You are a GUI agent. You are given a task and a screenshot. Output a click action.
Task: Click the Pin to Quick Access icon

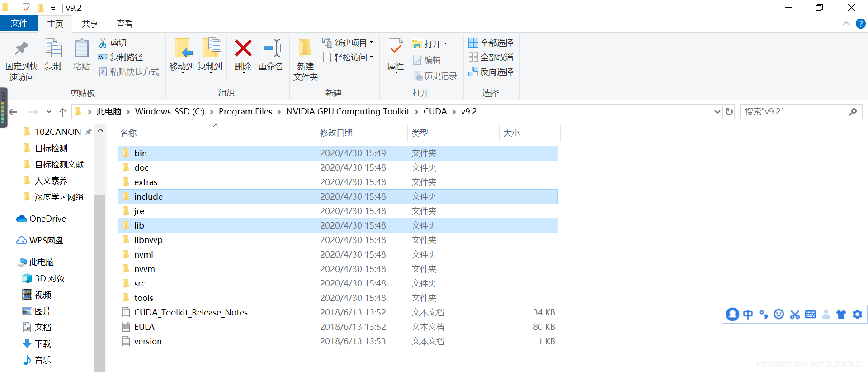[x=21, y=48]
